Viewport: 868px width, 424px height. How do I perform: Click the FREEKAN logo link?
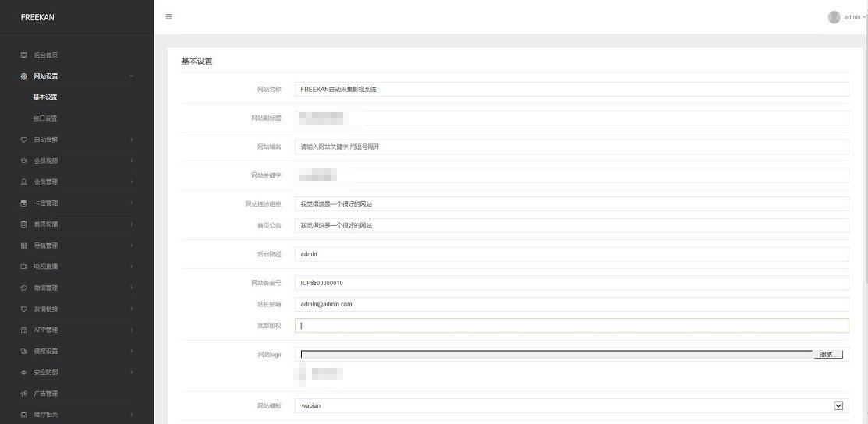pyautogui.click(x=37, y=17)
